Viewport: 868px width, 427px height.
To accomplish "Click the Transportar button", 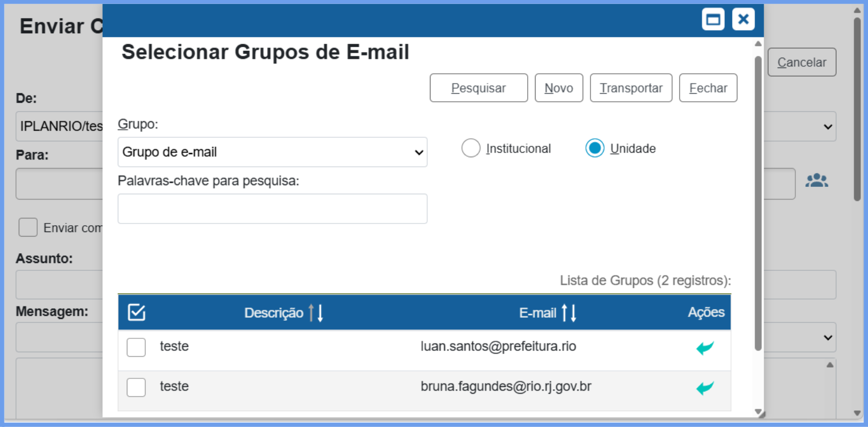I will [x=630, y=88].
